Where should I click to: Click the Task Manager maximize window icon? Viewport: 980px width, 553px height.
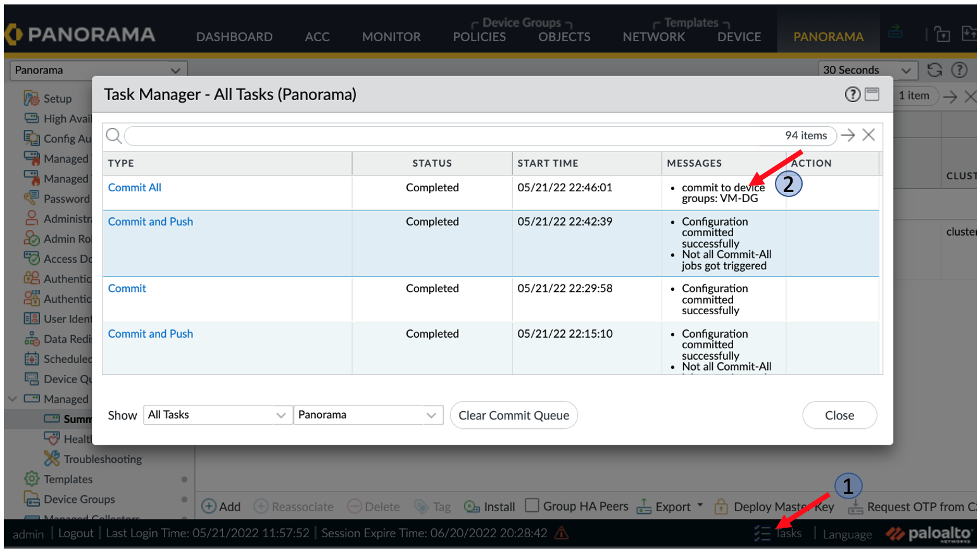pos(872,94)
